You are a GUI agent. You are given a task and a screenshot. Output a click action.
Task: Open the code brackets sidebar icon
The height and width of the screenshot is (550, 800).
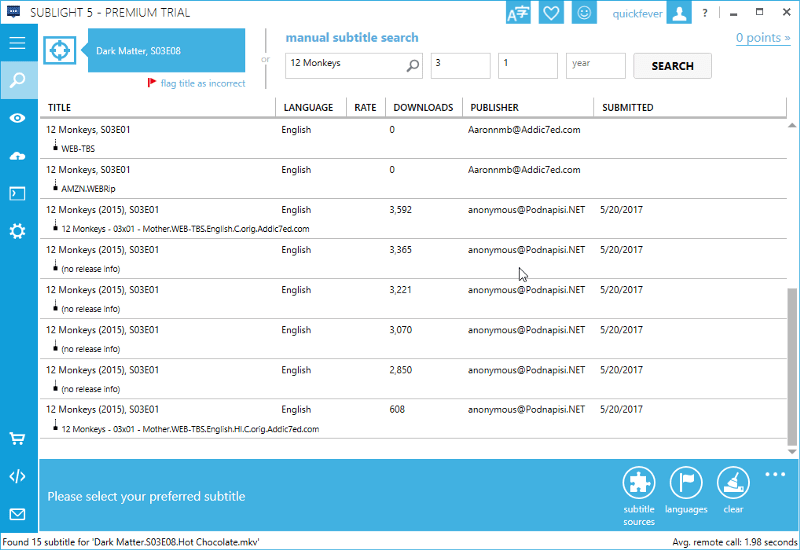click(x=17, y=476)
